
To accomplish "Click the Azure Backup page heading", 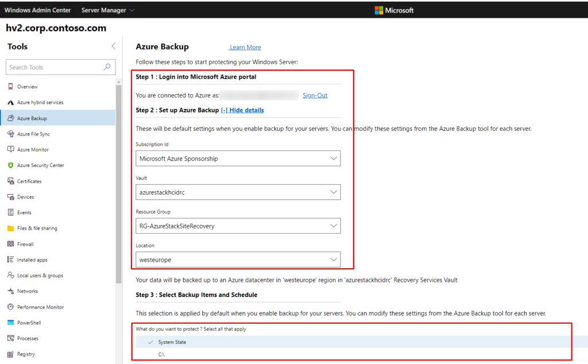I will point(162,47).
